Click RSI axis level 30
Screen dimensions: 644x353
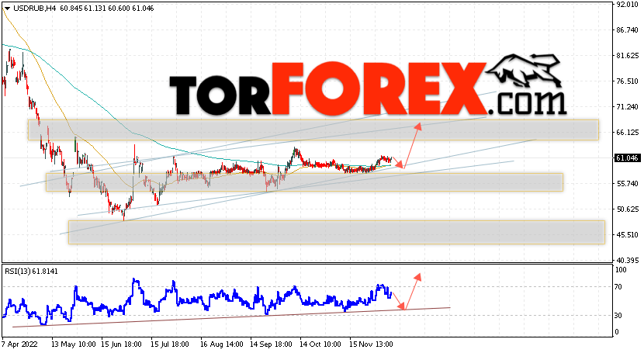point(618,315)
